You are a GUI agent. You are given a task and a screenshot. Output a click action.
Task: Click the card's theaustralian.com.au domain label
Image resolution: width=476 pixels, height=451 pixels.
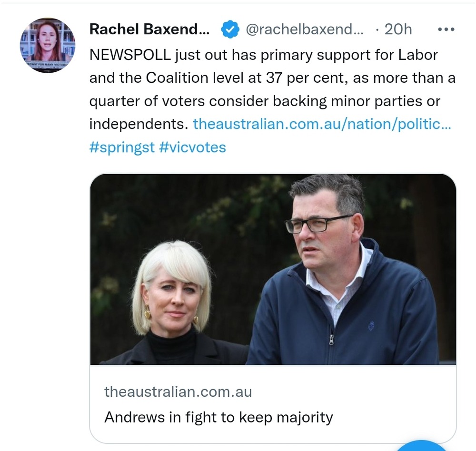178,392
